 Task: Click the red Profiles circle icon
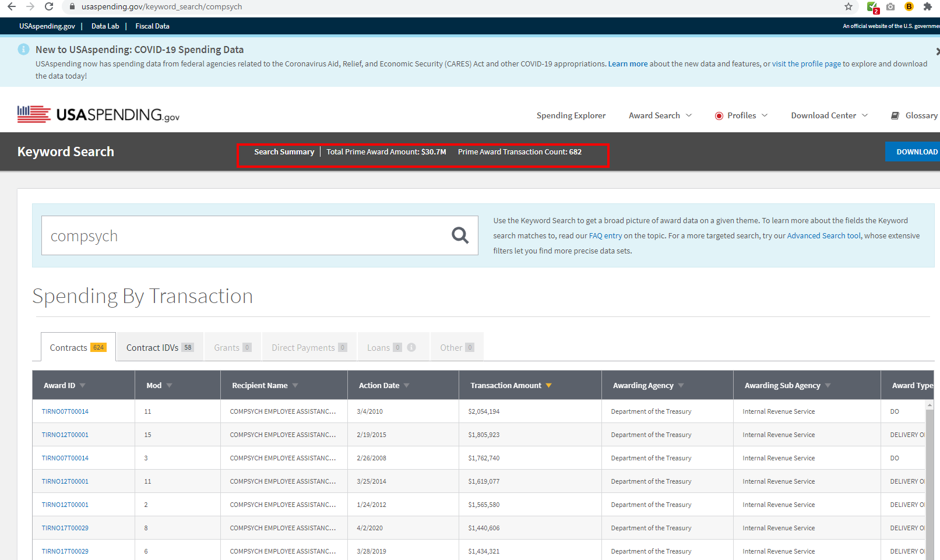point(719,116)
